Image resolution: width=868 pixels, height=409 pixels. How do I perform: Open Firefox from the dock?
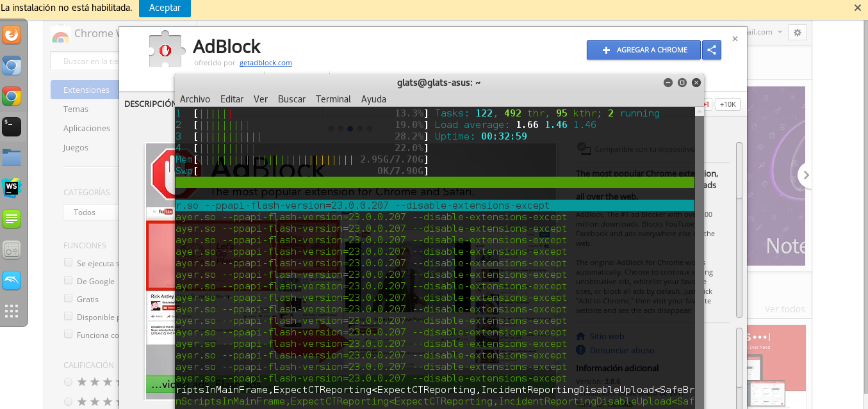[x=12, y=35]
